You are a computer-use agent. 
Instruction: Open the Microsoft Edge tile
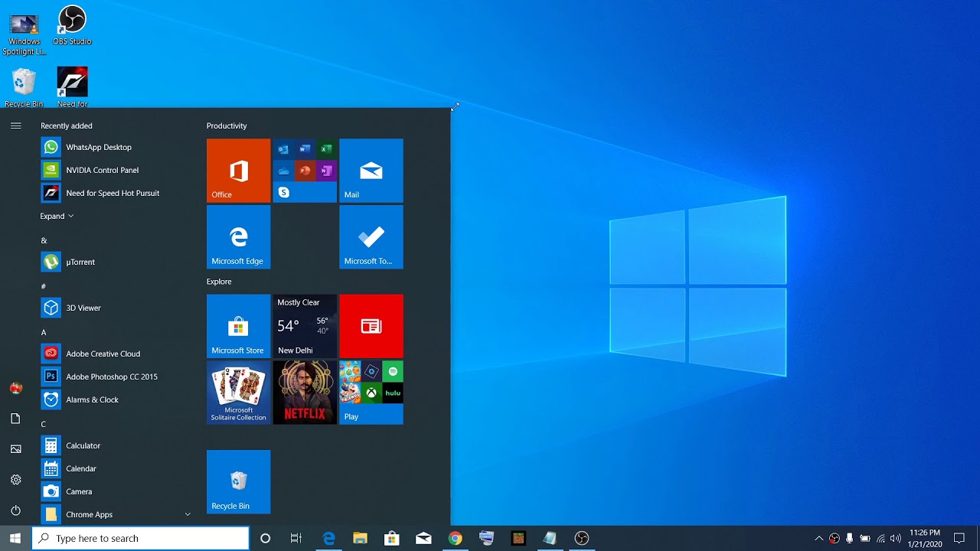238,237
